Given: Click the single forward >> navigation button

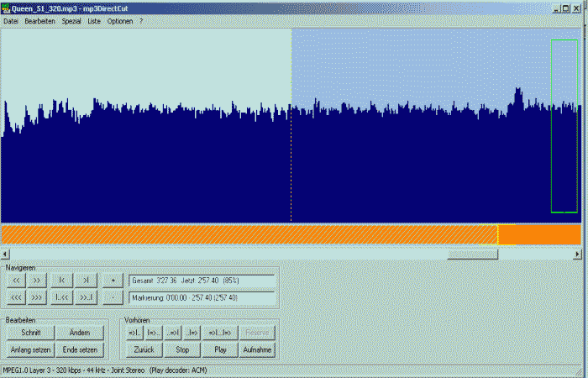Looking at the screenshot, I should 38,281.
